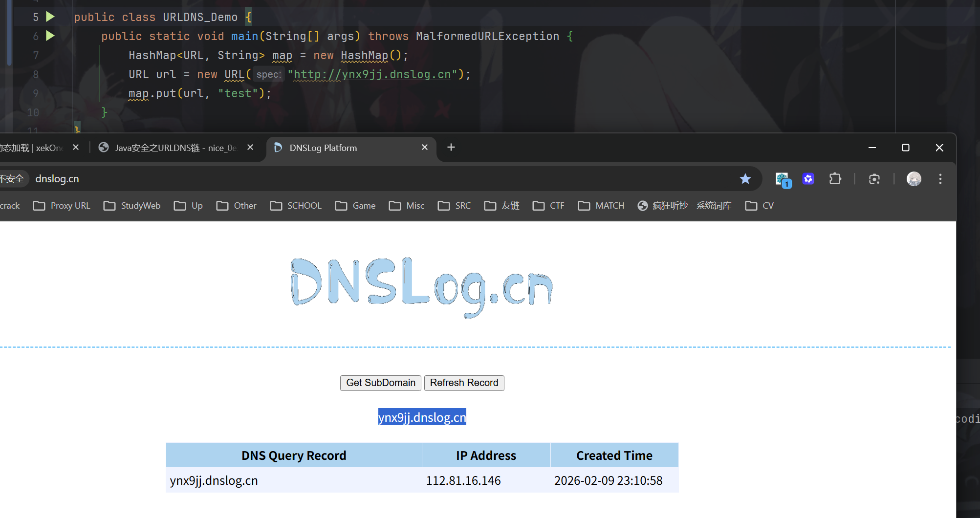Run the URLDNS_Demo class from the gutter

(x=50, y=17)
